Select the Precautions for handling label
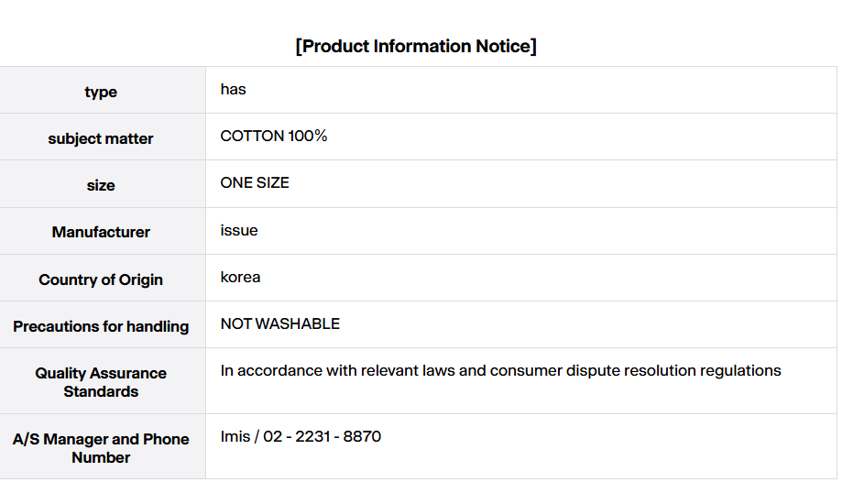864x504 pixels. 101,326
